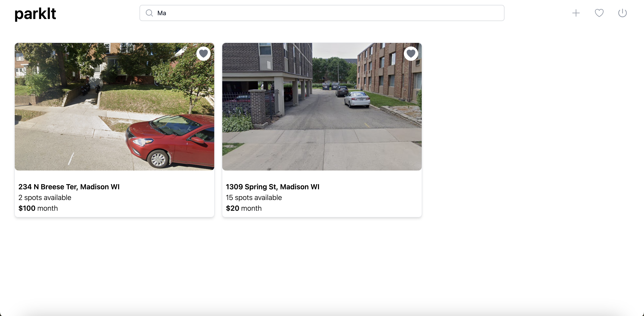This screenshot has width=644, height=316.
Task: Open favorites via header heart icon
Action: [x=599, y=13]
